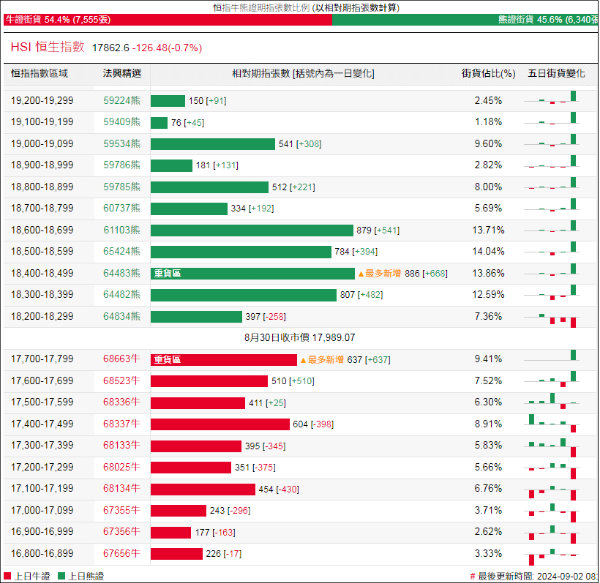The width and height of the screenshot is (600, 583).
Task: Select bull warrant code 68025牛
Action: (x=122, y=467)
